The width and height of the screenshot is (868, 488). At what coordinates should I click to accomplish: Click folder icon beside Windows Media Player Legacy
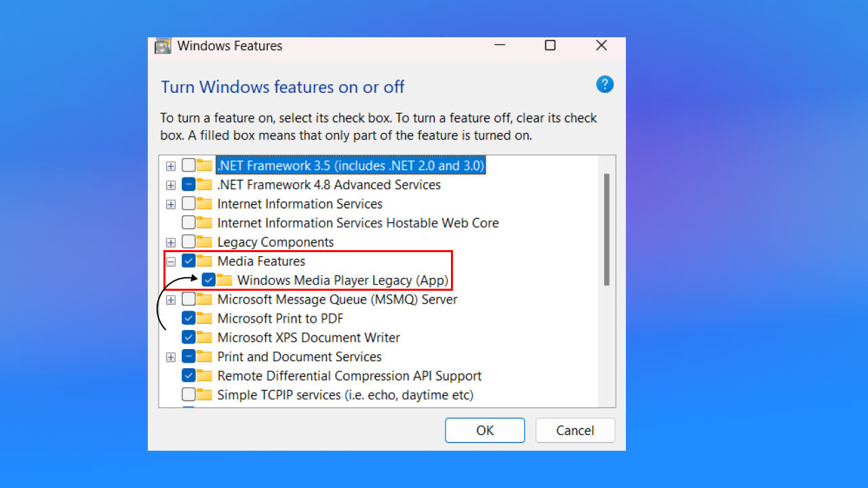(x=224, y=280)
